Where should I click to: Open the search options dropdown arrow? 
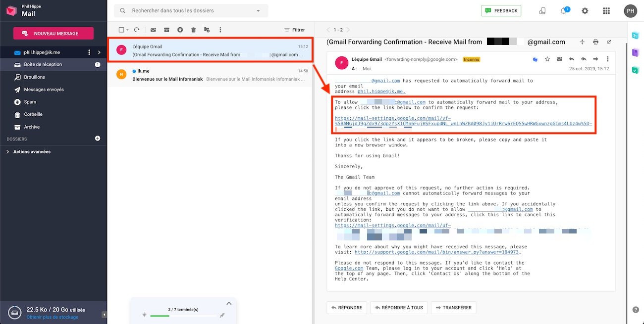tap(258, 10)
